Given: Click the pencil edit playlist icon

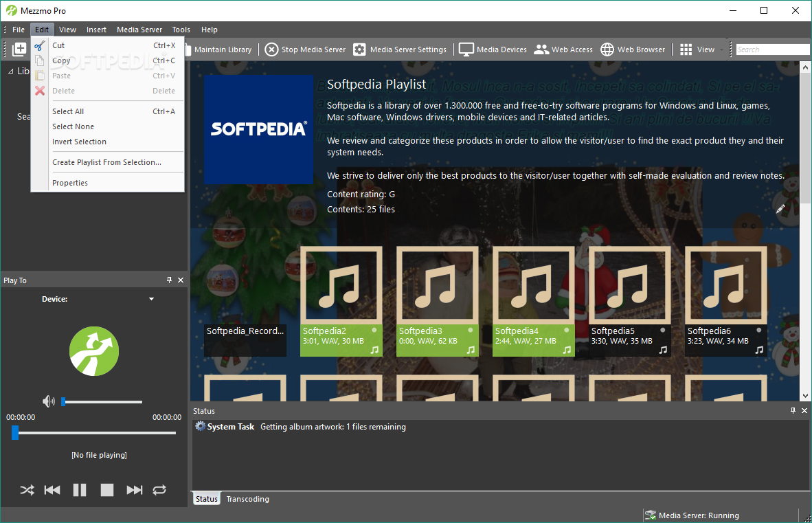Looking at the screenshot, I should click(x=780, y=209).
